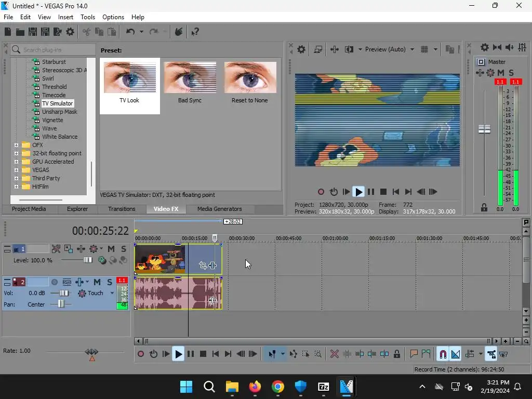Switch to the Media Generators tab
Screen dimensions: 532x399
pyautogui.click(x=220, y=209)
